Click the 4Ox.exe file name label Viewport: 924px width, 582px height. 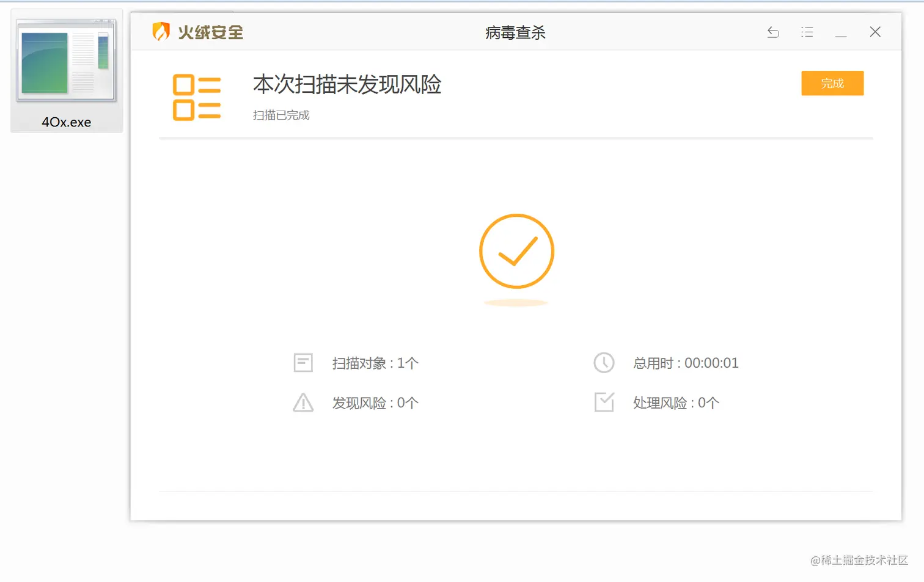pyautogui.click(x=66, y=122)
